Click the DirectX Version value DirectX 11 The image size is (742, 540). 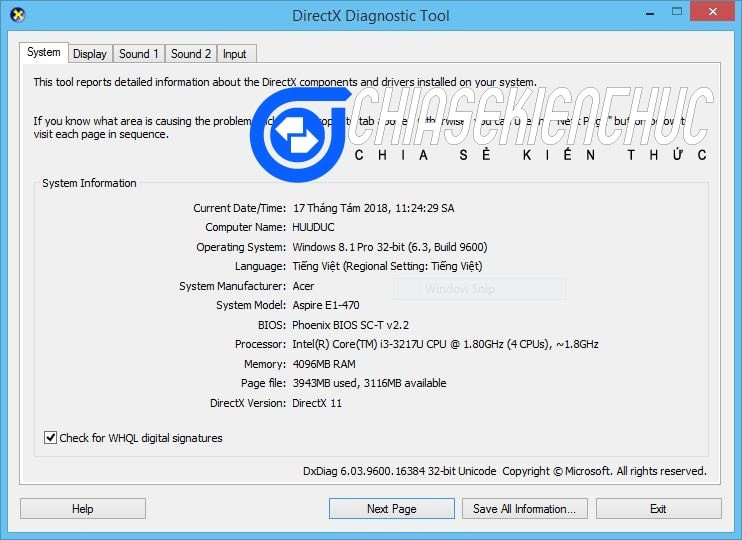click(x=317, y=402)
